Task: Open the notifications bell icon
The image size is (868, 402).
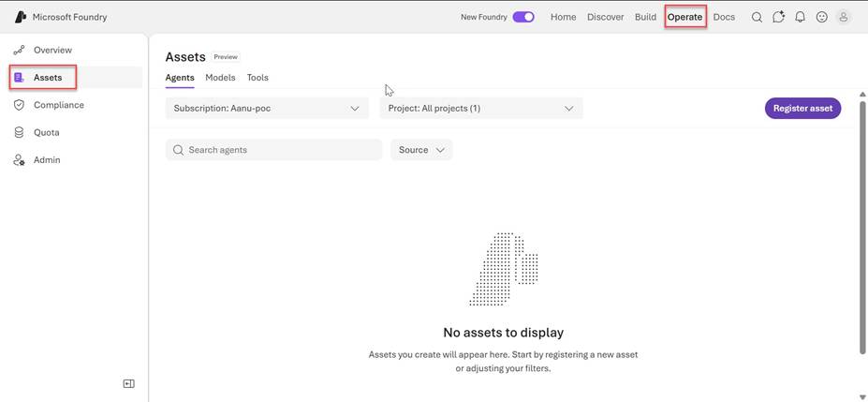Action: click(800, 17)
